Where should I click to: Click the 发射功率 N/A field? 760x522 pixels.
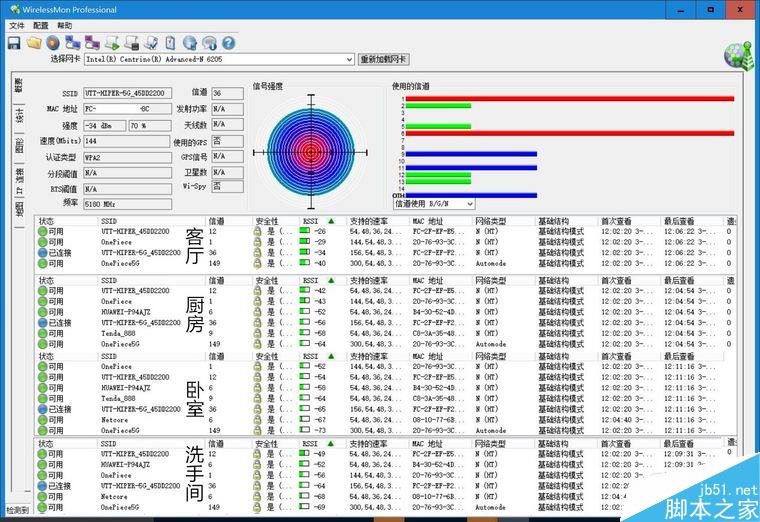pyautogui.click(x=228, y=109)
